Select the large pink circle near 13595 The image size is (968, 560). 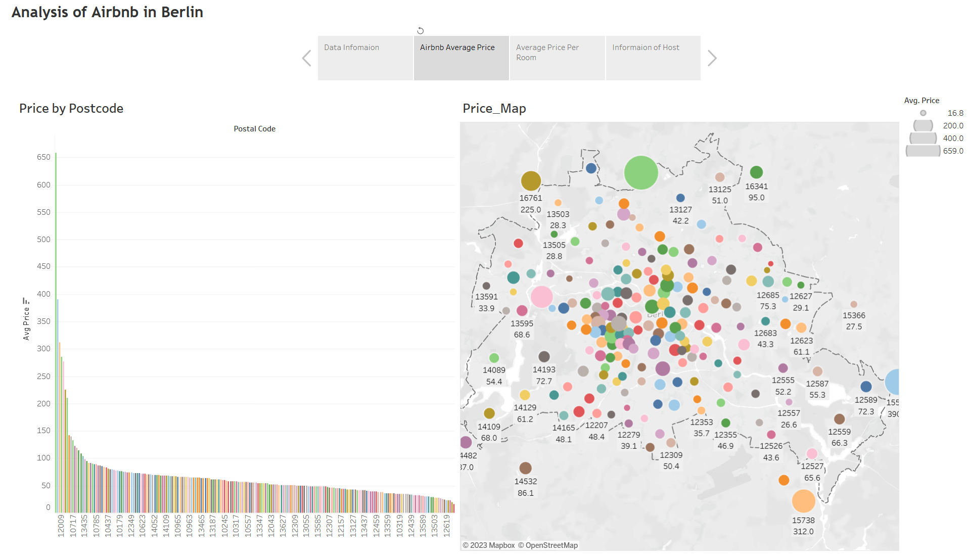tap(541, 297)
